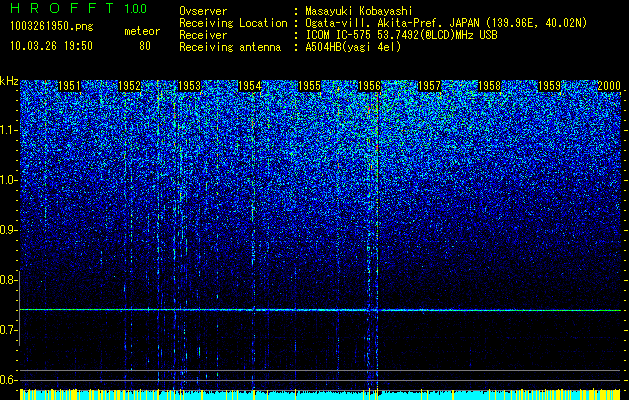Click the Receiving Location label
This screenshot has width=629, height=400.
coord(233,23)
